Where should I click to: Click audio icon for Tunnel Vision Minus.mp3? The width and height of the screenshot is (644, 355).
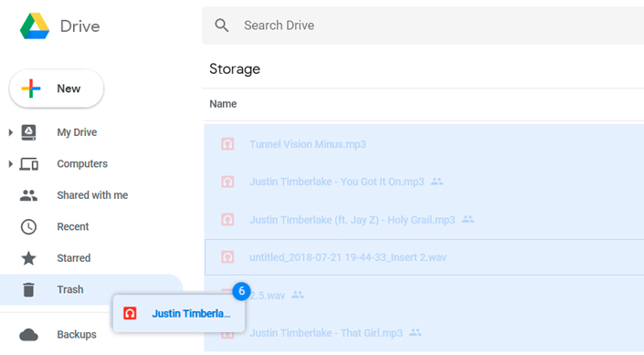point(227,144)
